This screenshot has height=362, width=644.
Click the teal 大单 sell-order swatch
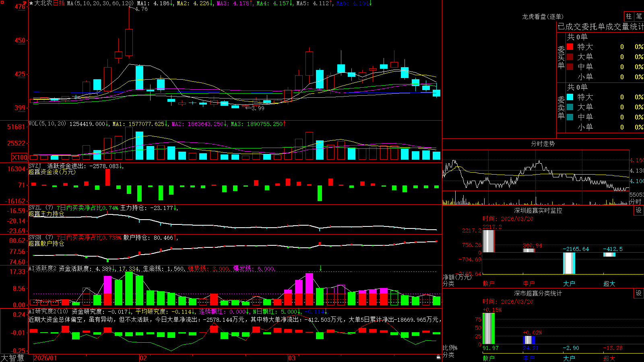tap(570, 107)
